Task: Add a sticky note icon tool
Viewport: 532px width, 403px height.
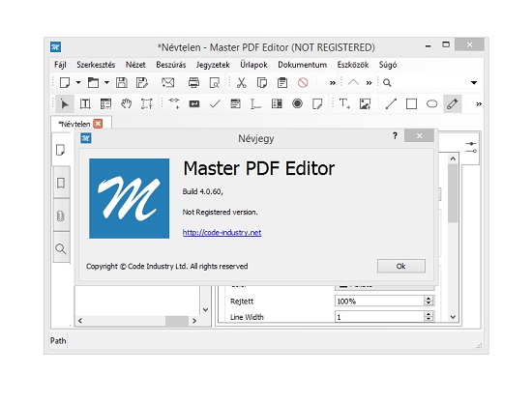Action: tap(317, 103)
